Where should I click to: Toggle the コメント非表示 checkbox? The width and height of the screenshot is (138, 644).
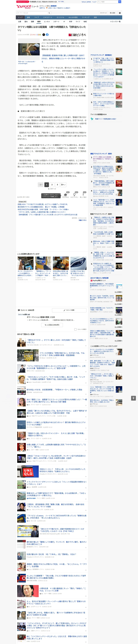pos(75,329)
